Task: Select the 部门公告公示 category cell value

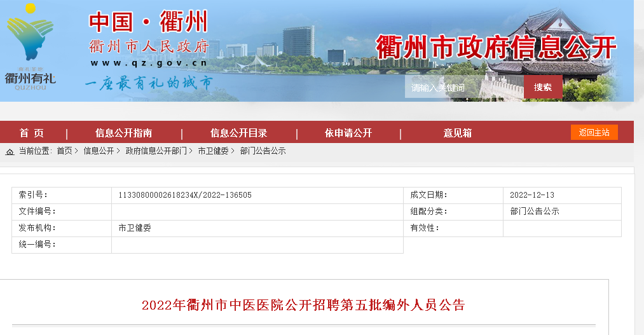Action: 535,212
